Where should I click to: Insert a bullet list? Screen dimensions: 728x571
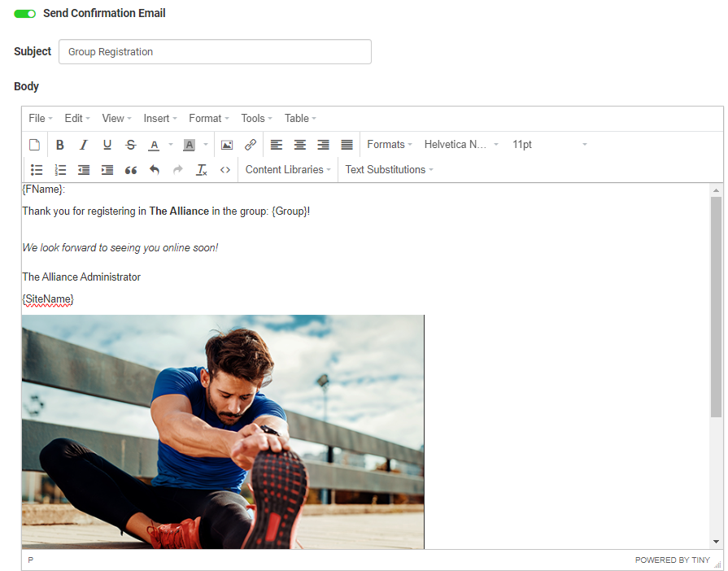[x=37, y=170]
